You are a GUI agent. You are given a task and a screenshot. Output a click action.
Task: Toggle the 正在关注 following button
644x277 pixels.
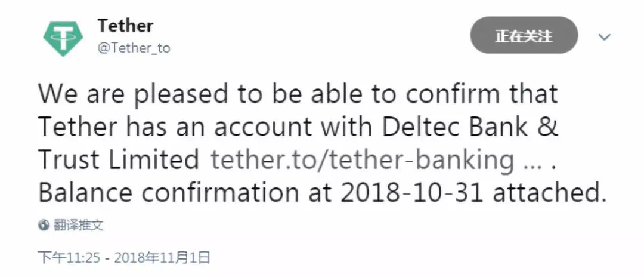pos(524,36)
